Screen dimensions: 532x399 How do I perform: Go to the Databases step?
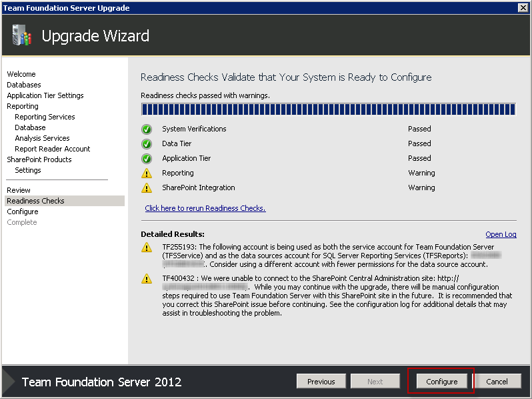click(x=24, y=85)
